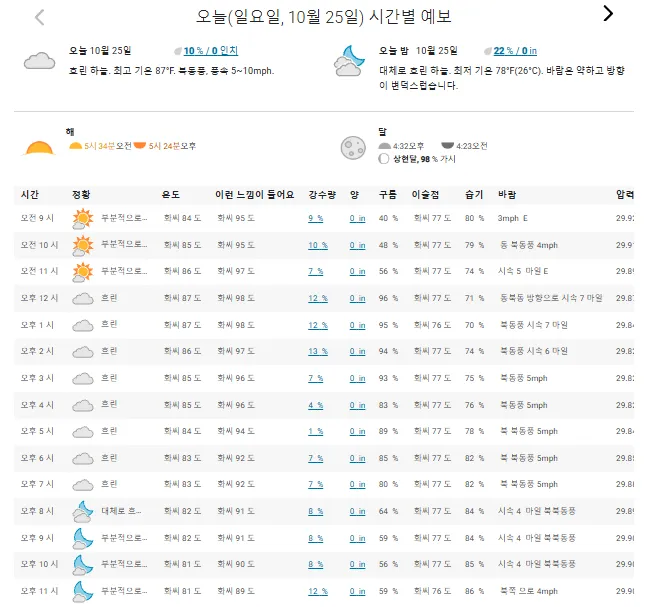This screenshot has height=607, width=661.
Task: Go to previous day with left chevron
Action: [40, 17]
